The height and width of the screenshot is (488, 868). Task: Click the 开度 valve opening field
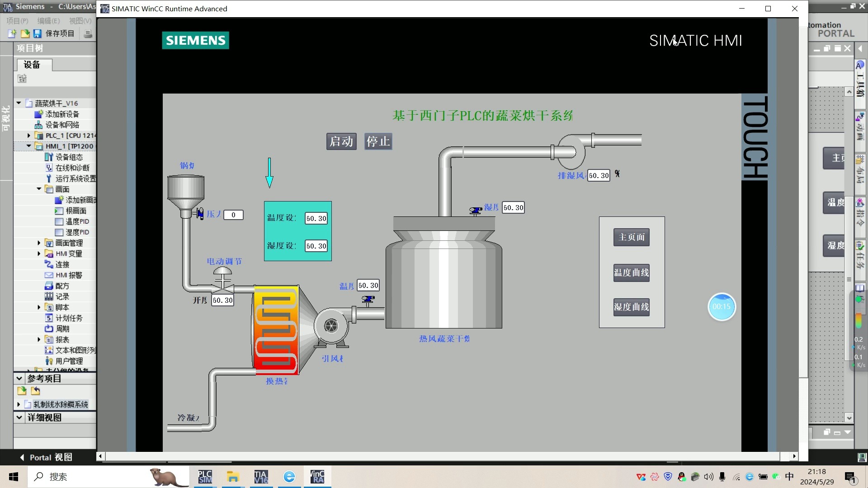[223, 300]
